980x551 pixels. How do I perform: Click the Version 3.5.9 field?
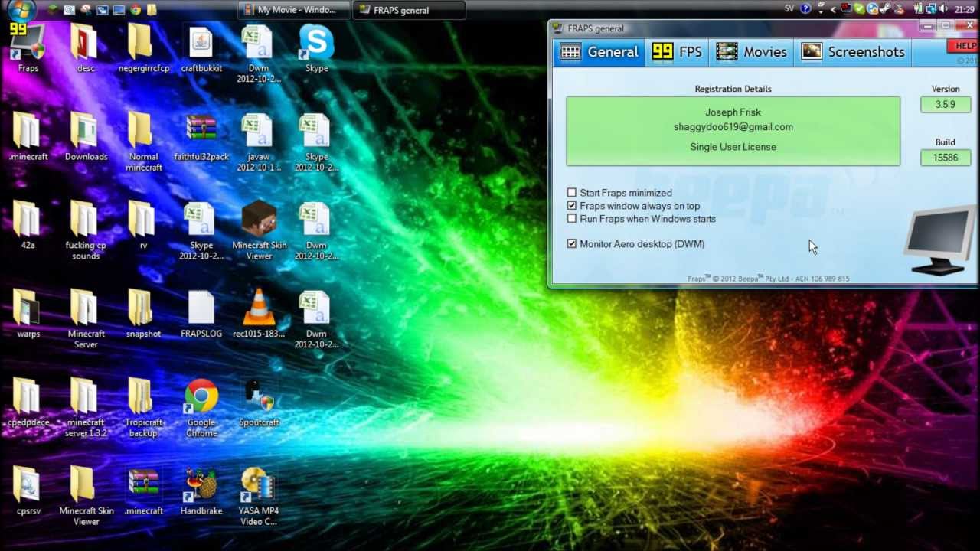946,104
